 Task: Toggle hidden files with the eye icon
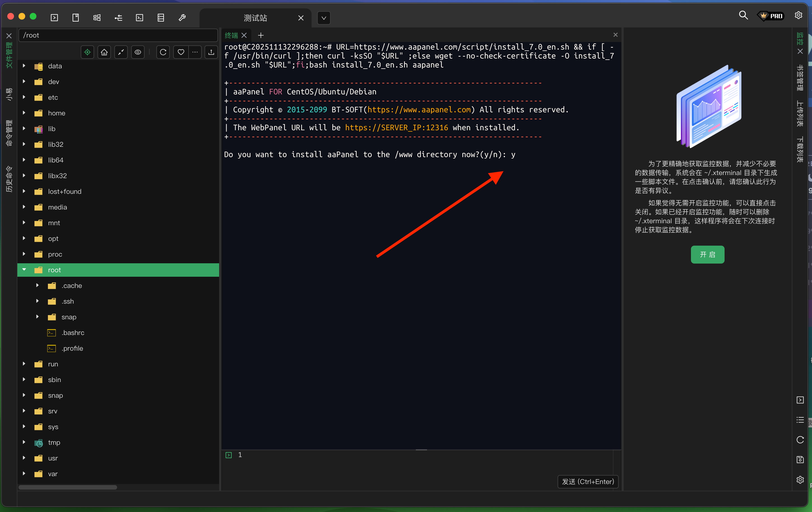138,52
